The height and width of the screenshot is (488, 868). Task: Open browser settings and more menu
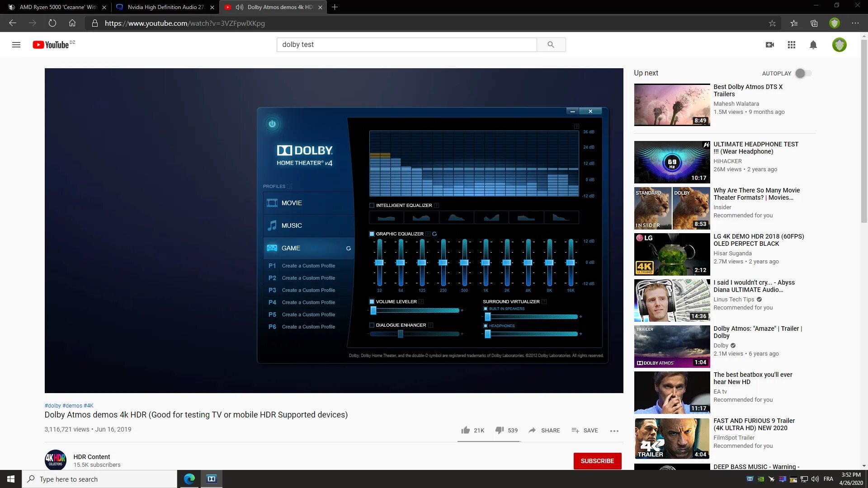(855, 23)
